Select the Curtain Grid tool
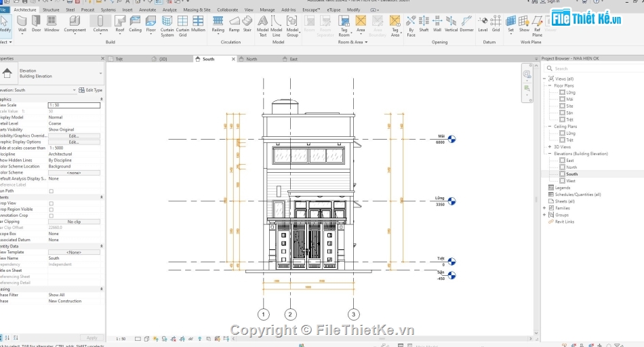Image resolution: width=644 pixels, height=347 pixels. 182,26
